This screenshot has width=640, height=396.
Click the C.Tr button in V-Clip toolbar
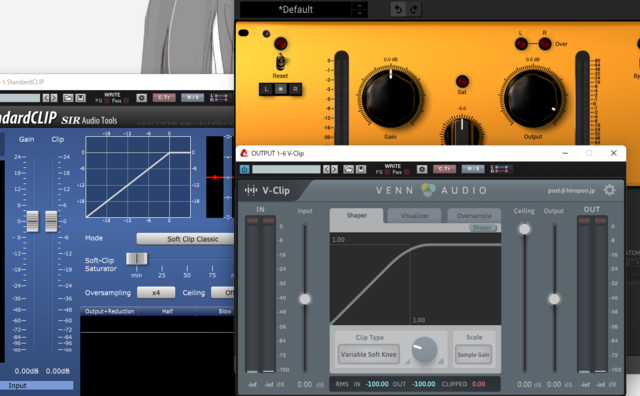click(x=444, y=169)
